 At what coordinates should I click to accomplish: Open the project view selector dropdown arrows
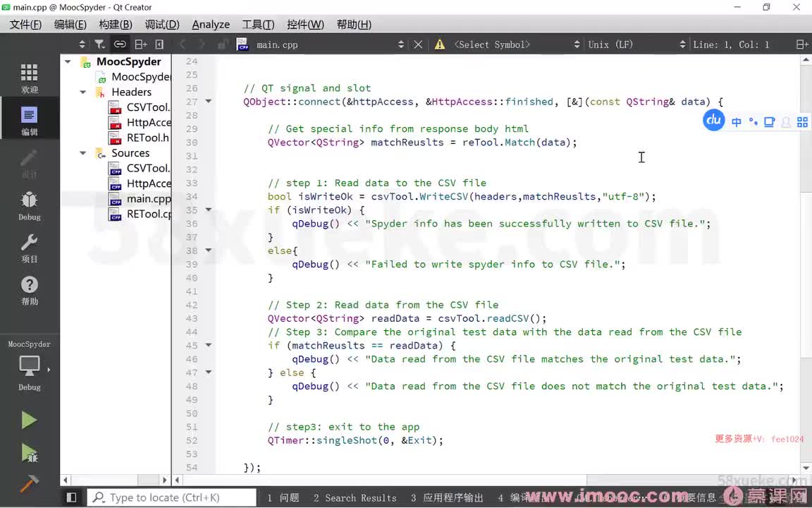point(82,44)
